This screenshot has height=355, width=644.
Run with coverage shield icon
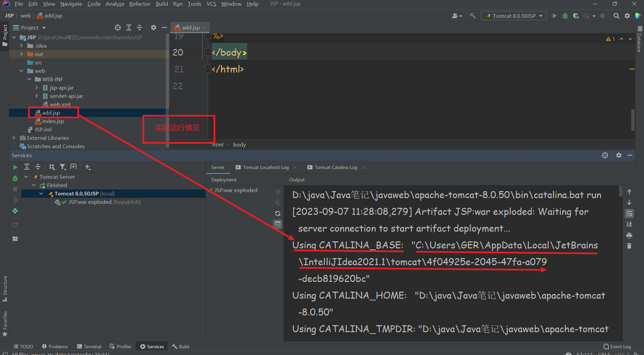[x=576, y=16]
